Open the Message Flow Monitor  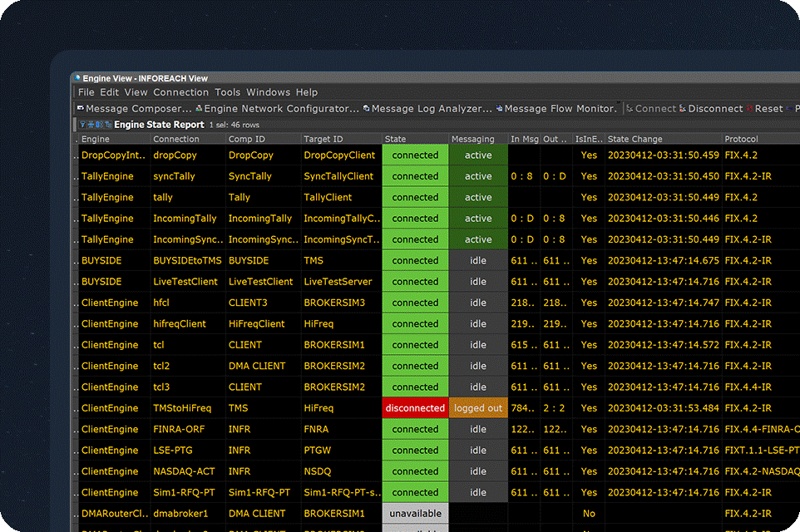point(556,109)
